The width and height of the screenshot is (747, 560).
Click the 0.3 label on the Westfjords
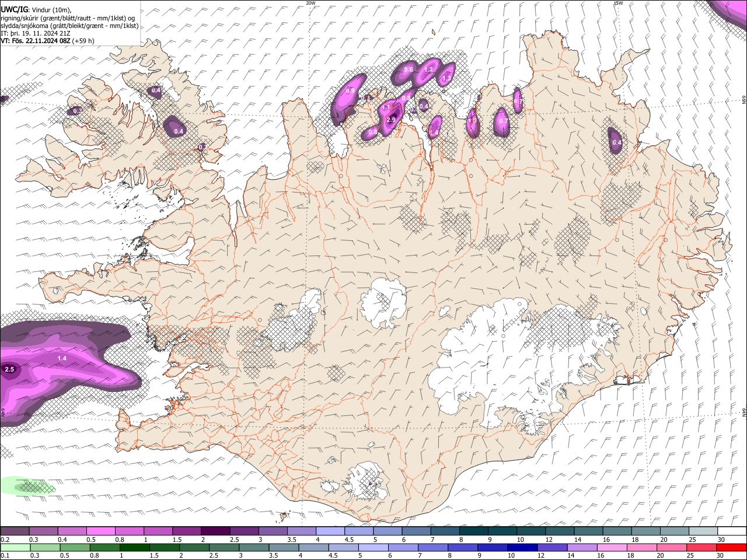[x=77, y=110]
